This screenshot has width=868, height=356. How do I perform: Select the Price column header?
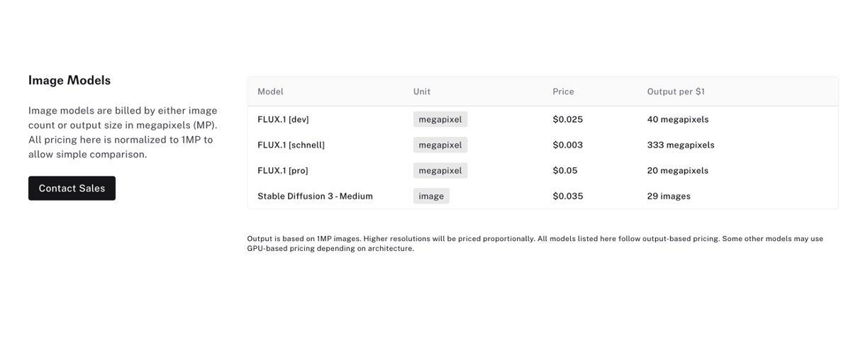563,91
